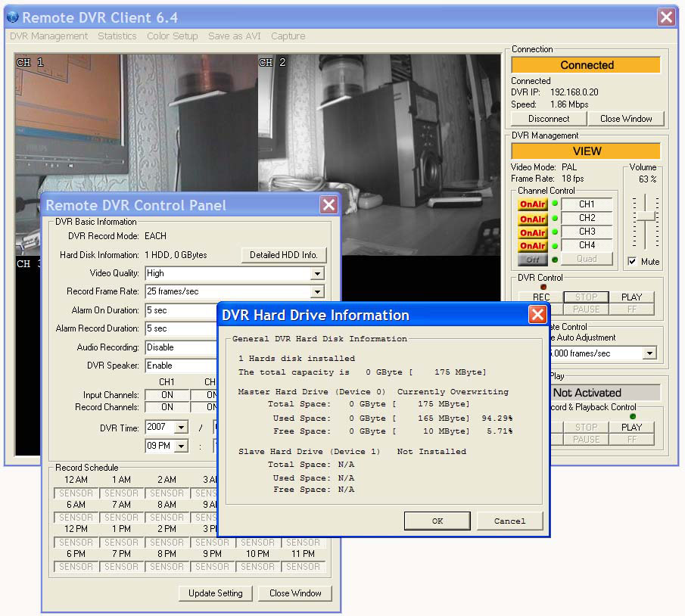Toggle the Mute checkbox under Volume
The image size is (685, 616).
[x=632, y=262]
